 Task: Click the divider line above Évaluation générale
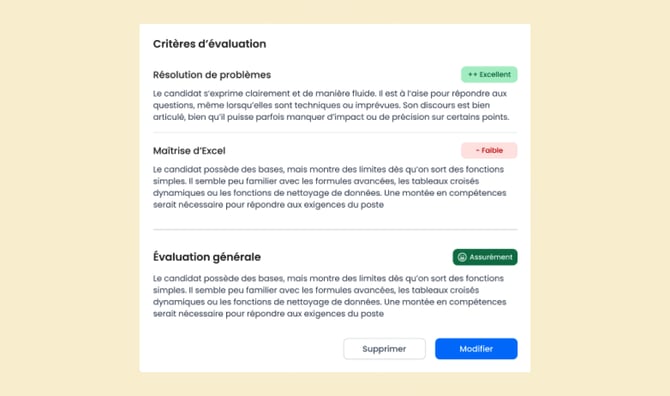click(x=335, y=229)
